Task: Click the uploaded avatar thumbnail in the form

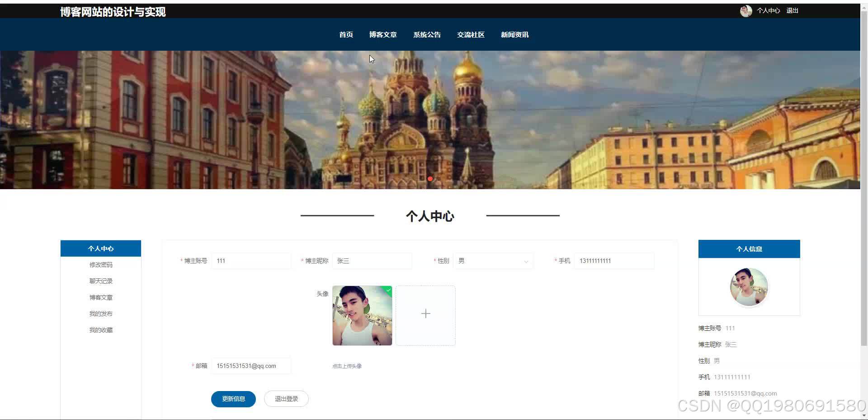Action: pyautogui.click(x=362, y=315)
